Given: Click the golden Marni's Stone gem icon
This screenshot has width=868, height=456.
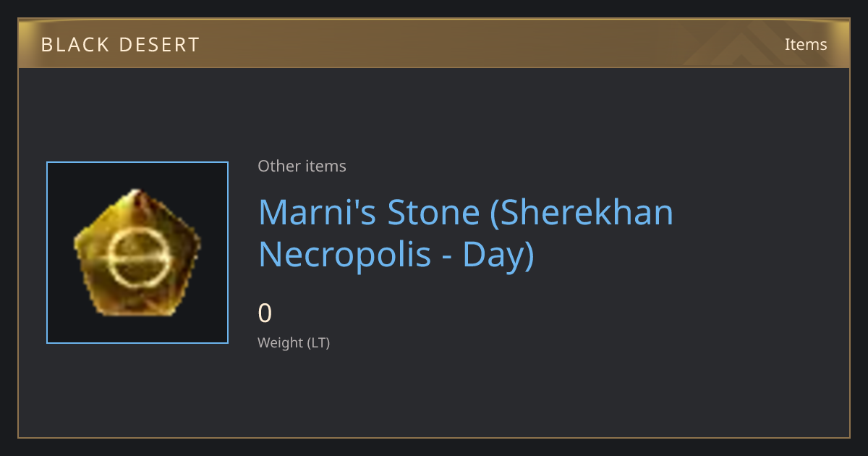Looking at the screenshot, I should (x=137, y=252).
